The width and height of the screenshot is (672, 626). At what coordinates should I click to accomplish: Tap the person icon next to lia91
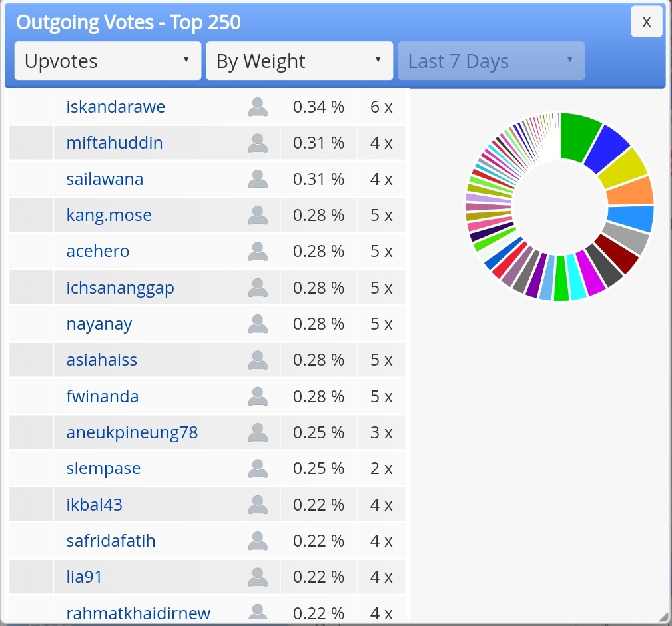pyautogui.click(x=258, y=577)
